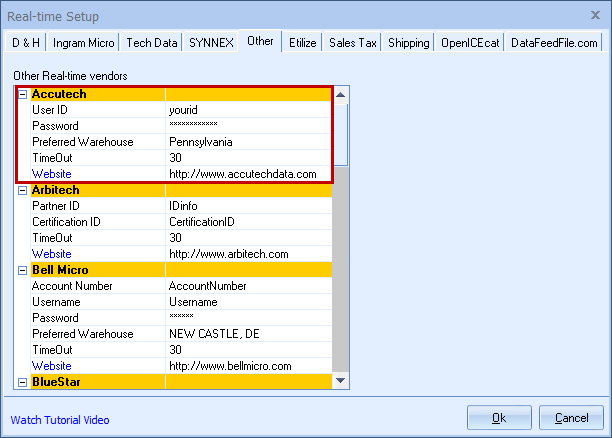The width and height of the screenshot is (612, 438).
Task: Edit the Arbitech Partner ID value IDinfo
Action: pyautogui.click(x=249, y=206)
